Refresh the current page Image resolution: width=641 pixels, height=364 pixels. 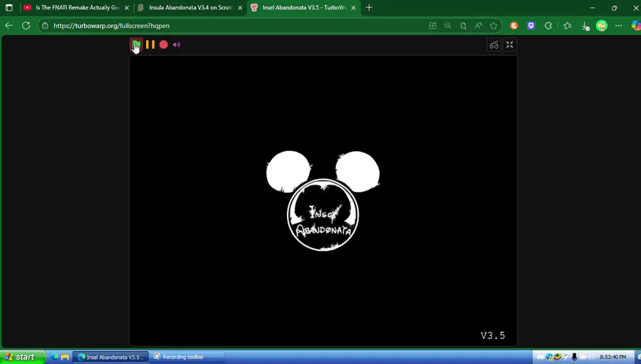(26, 26)
